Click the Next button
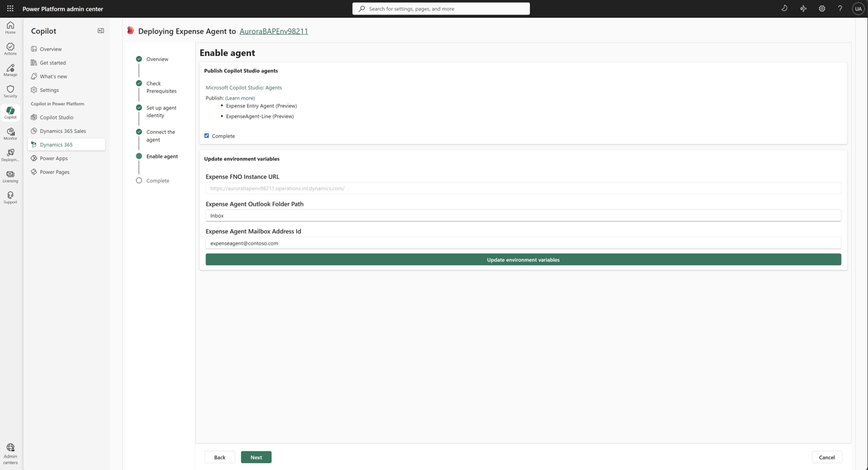Image resolution: width=868 pixels, height=470 pixels. (256, 457)
